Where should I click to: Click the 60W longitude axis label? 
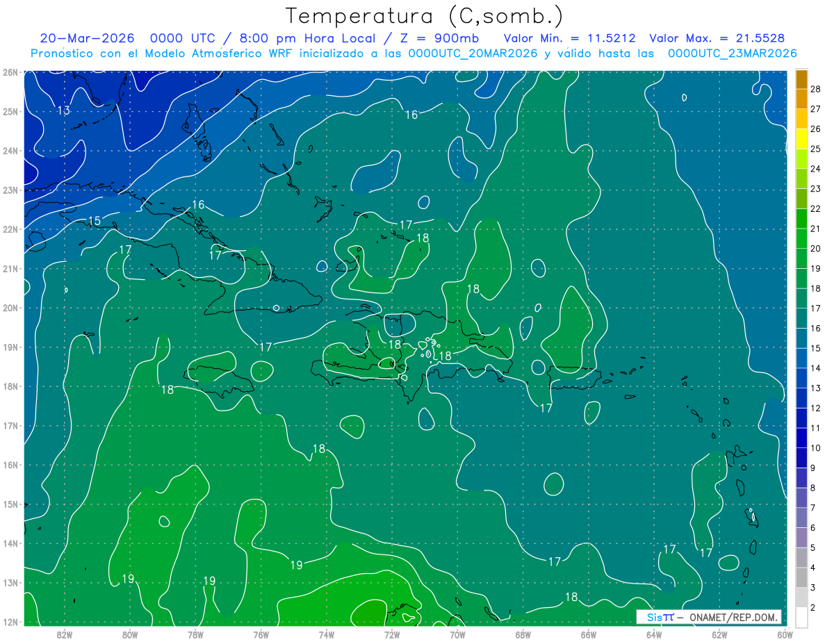pyautogui.click(x=785, y=634)
